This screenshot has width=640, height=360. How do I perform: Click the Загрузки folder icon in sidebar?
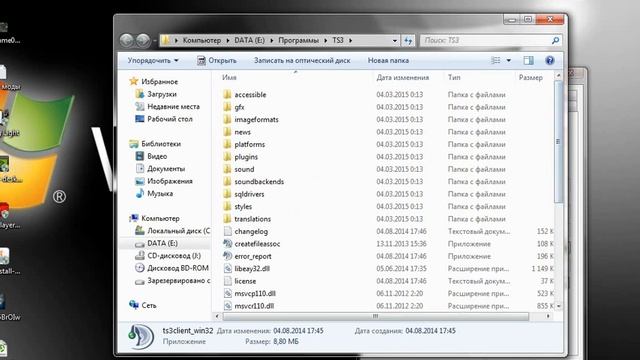point(140,94)
